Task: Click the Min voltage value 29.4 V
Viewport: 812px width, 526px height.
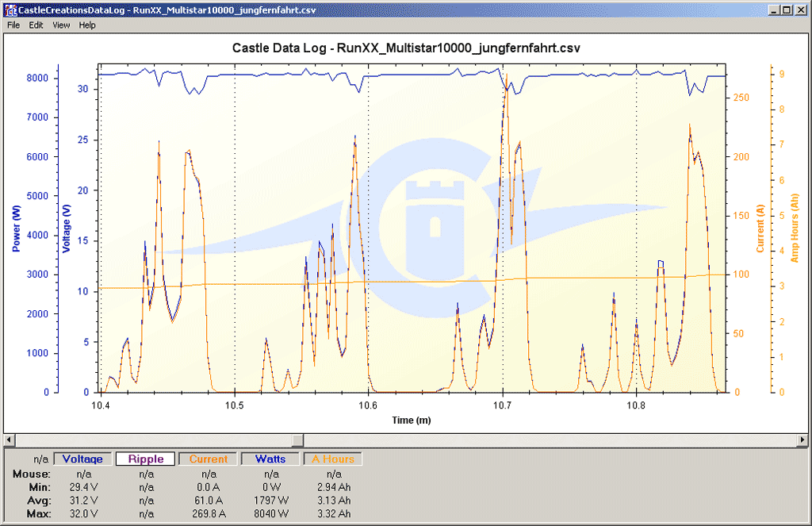Action: coord(84,487)
